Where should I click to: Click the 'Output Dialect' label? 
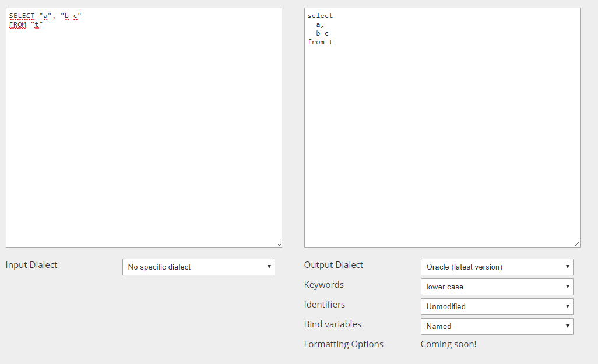point(333,265)
